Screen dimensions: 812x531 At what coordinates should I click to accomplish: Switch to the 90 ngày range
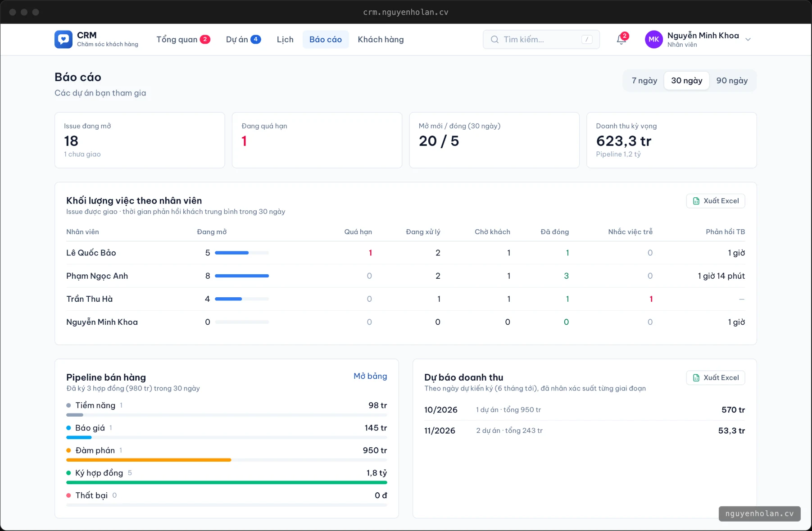coord(732,81)
